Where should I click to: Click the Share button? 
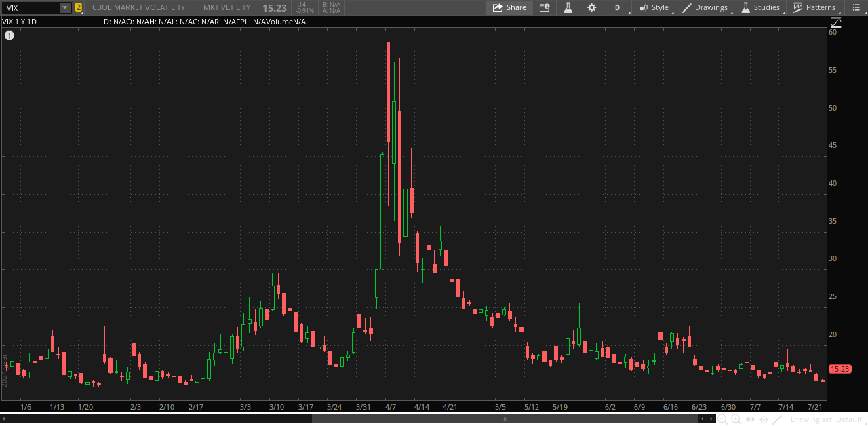pos(509,7)
